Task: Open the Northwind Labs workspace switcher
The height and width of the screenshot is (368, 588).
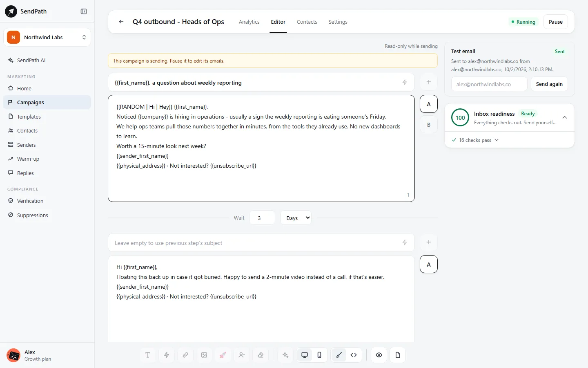Action: (47, 37)
